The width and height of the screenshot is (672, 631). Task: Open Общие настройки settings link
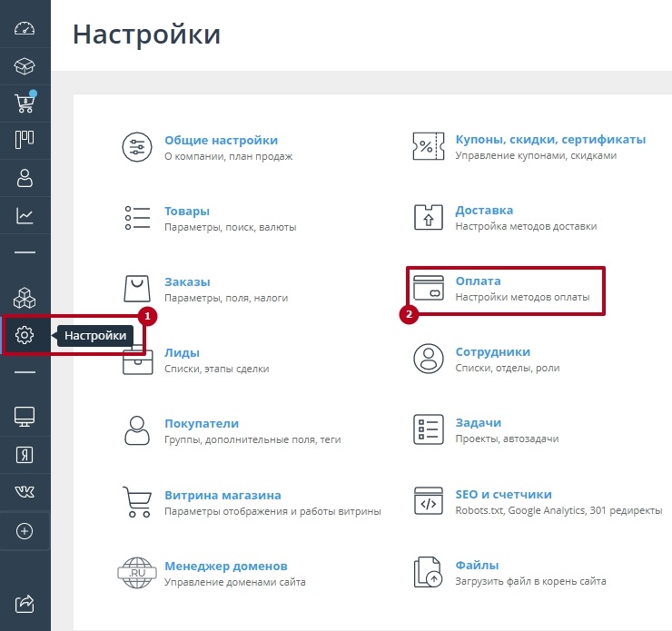pos(221,140)
